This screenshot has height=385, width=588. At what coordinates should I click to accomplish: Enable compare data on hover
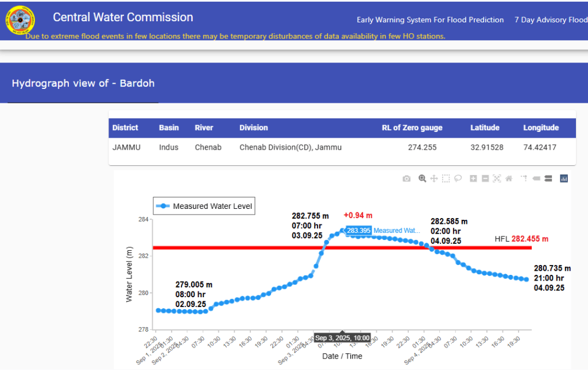coord(548,178)
